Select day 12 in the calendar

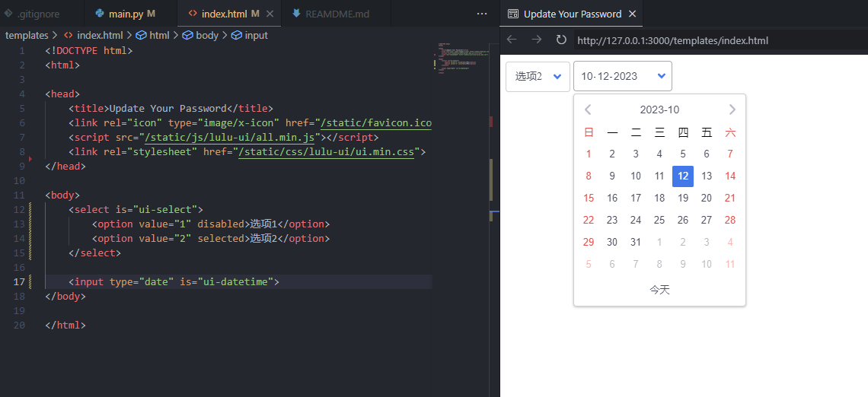(683, 176)
